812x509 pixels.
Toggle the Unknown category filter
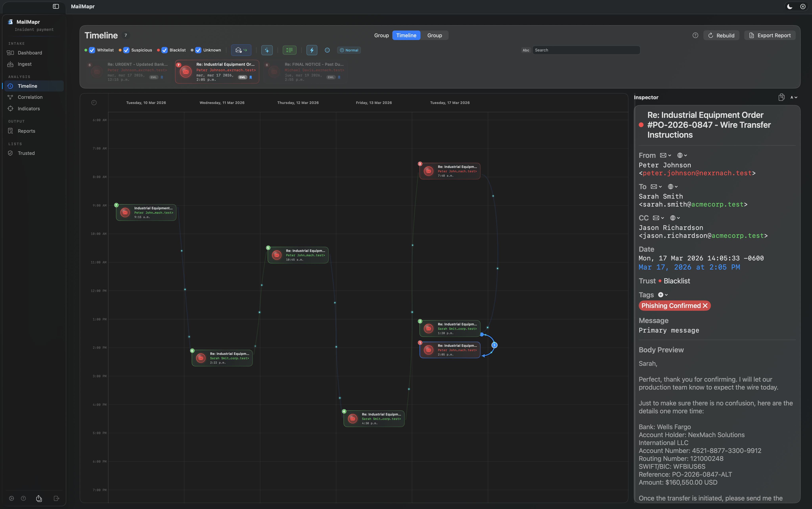click(x=198, y=50)
